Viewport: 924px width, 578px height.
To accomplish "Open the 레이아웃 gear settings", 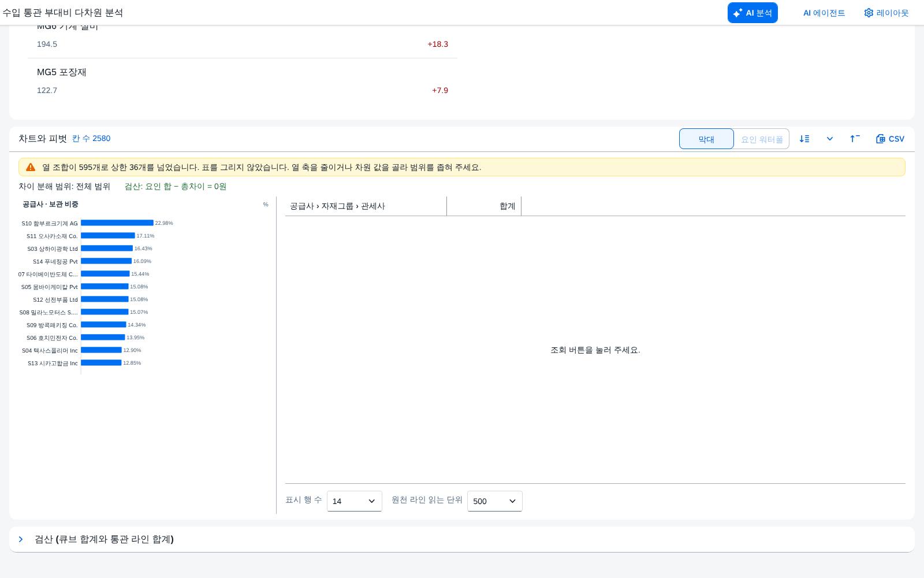I will [886, 13].
